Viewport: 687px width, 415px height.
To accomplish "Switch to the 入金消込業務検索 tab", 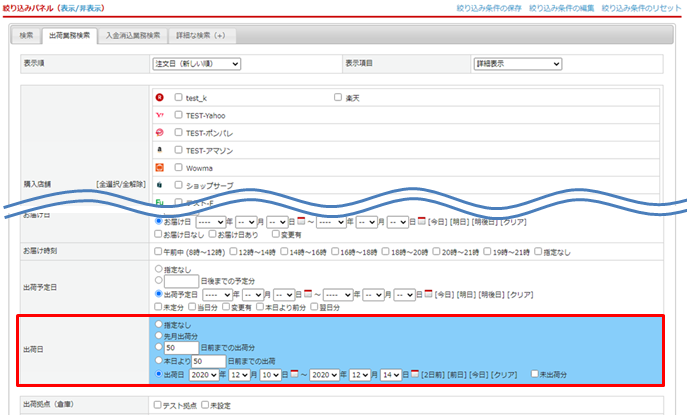I will pos(132,36).
